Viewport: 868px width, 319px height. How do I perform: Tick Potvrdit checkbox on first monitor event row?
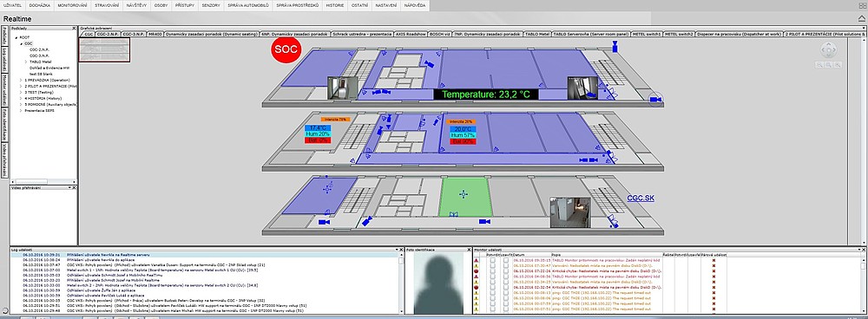pyautogui.click(x=493, y=260)
